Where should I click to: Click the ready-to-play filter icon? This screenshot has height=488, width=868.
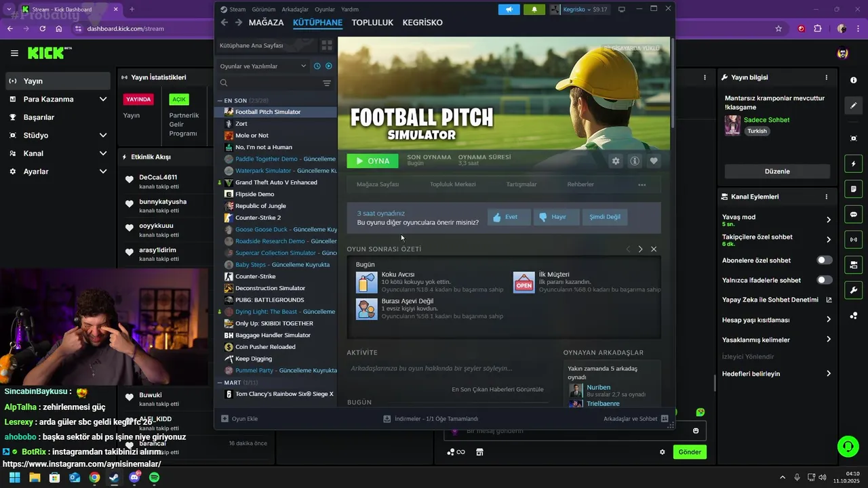(329, 66)
